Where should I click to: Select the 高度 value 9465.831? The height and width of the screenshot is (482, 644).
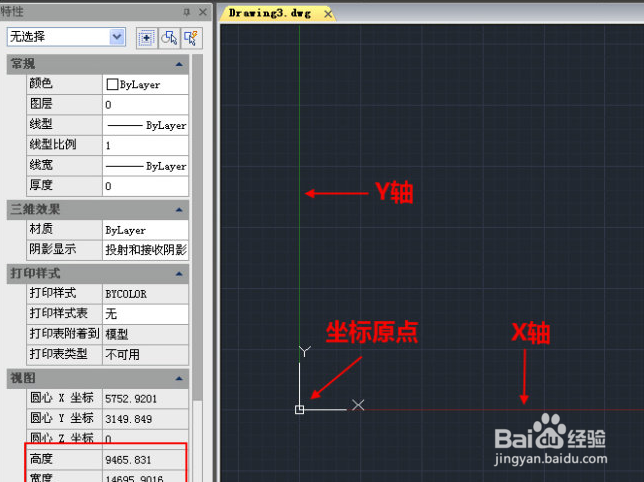[145, 459]
